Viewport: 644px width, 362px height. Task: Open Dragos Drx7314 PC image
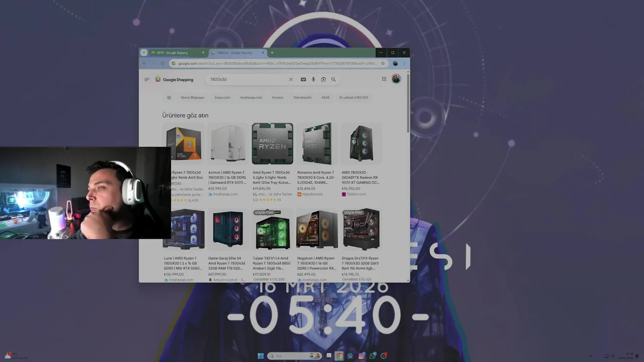point(361,229)
